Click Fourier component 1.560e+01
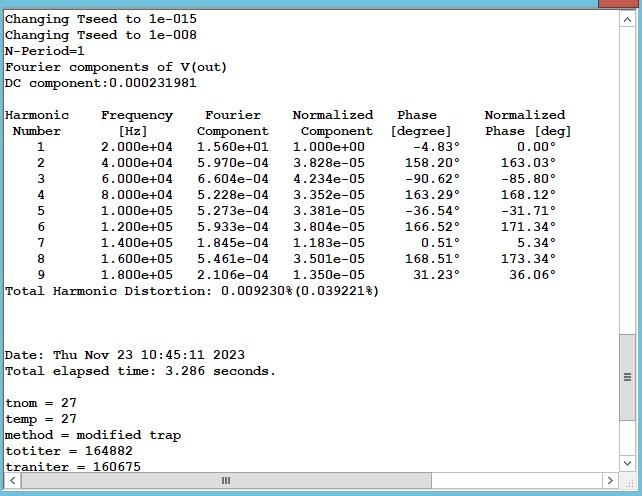642x496 pixels. point(233,147)
